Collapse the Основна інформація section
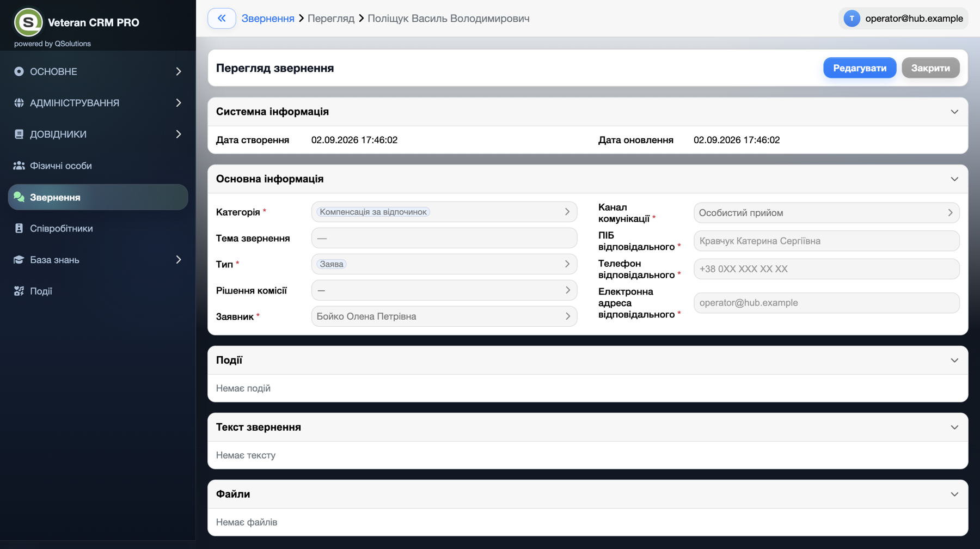 coord(954,179)
